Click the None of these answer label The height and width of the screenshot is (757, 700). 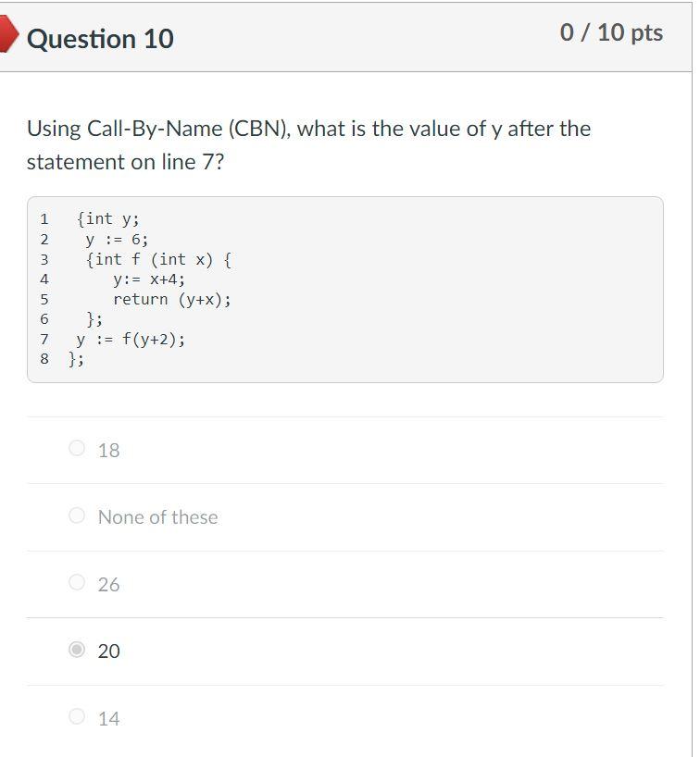pyautogui.click(x=157, y=516)
